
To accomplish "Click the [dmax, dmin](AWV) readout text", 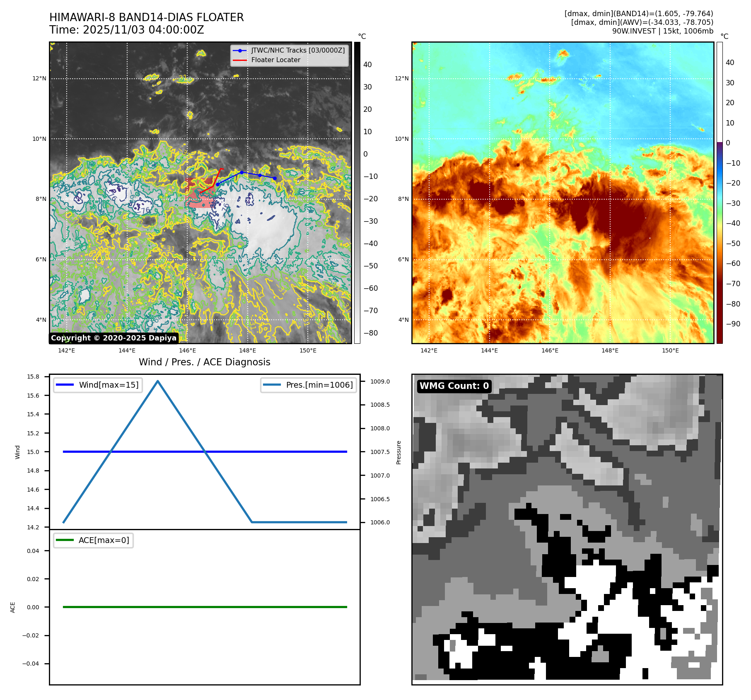I will point(642,22).
